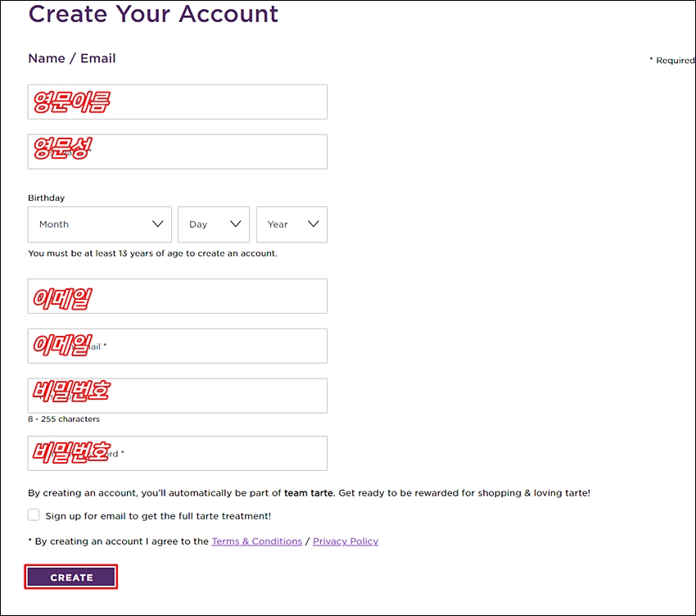Click the CREATE account button
696x616 pixels.
point(71,577)
